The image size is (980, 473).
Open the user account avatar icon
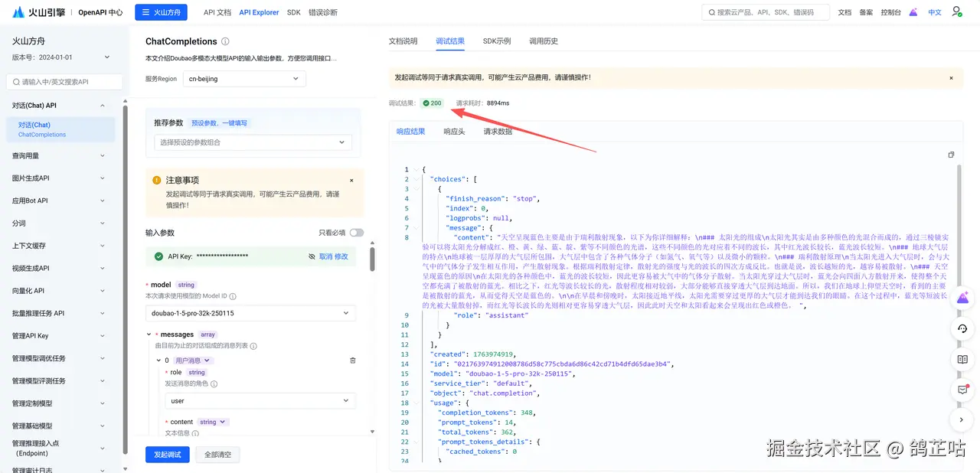[957, 12]
